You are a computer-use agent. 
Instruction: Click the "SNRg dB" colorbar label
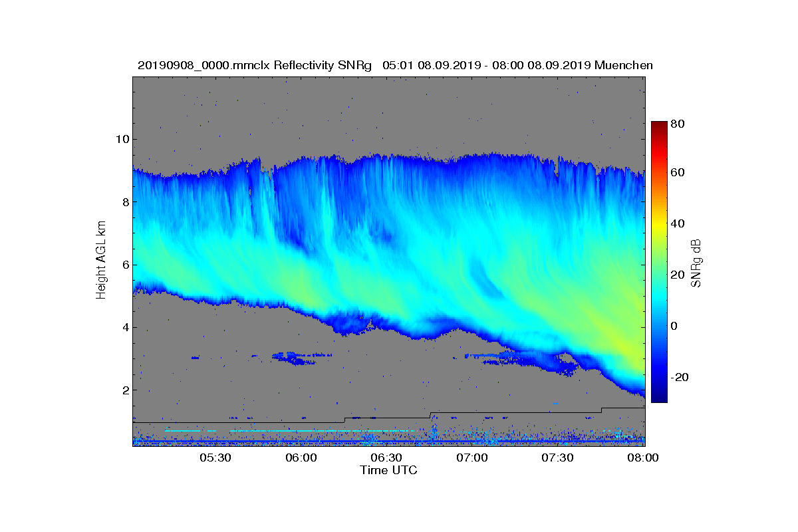point(696,263)
